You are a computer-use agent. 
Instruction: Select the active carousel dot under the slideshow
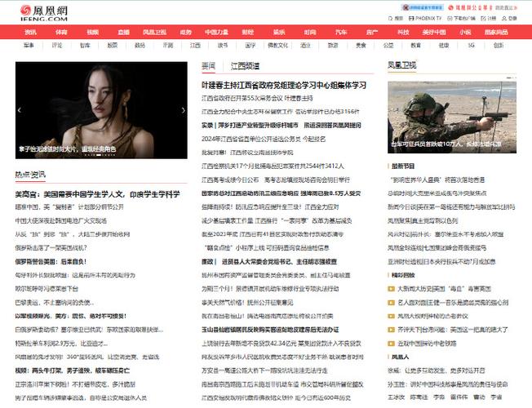[x=99, y=155]
